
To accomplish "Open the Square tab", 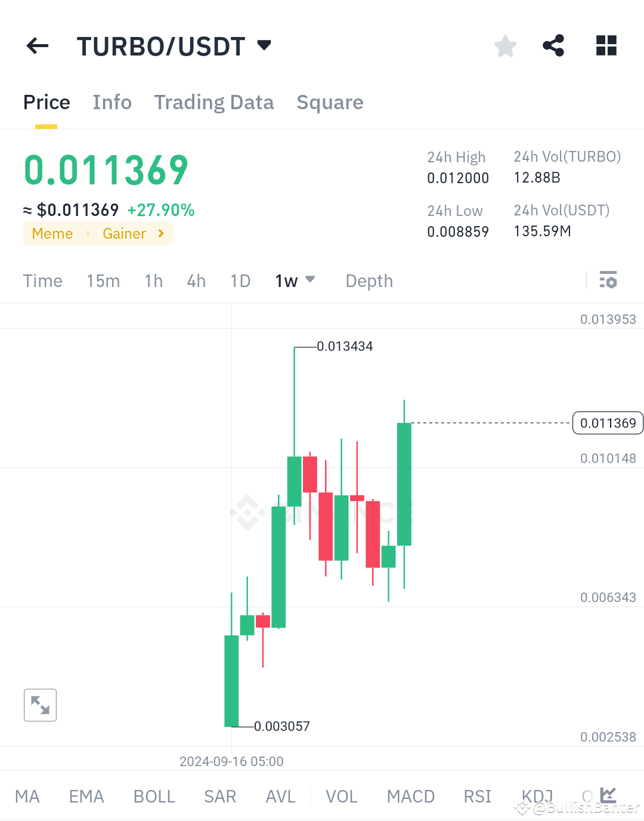I will pyautogui.click(x=330, y=102).
